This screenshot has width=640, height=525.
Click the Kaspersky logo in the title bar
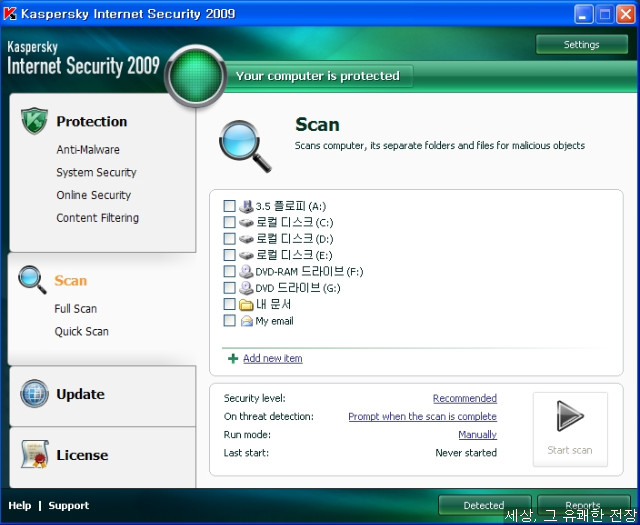click(9, 13)
